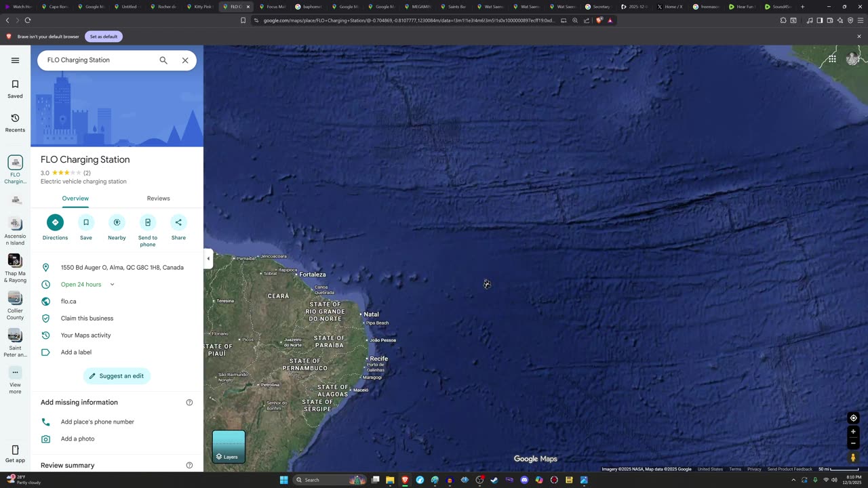Screen dimensions: 868x488
Task: Open the Layers map type switcher
Action: (229, 447)
